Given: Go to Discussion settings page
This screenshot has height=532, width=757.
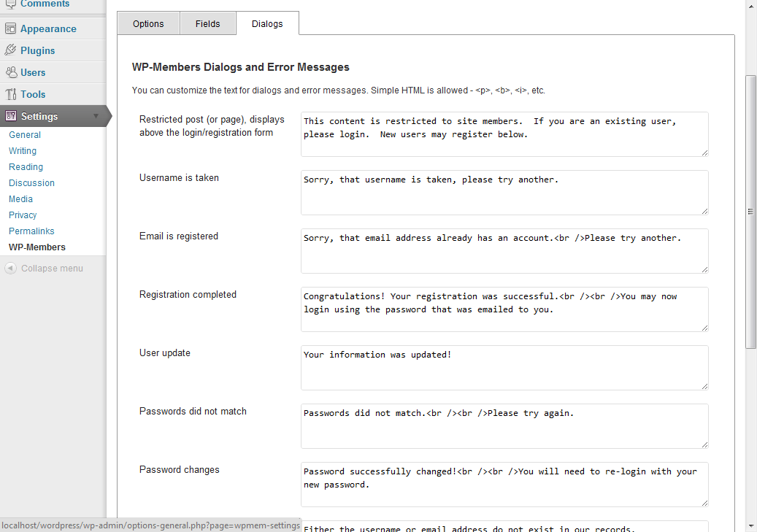Looking at the screenshot, I should point(31,182).
